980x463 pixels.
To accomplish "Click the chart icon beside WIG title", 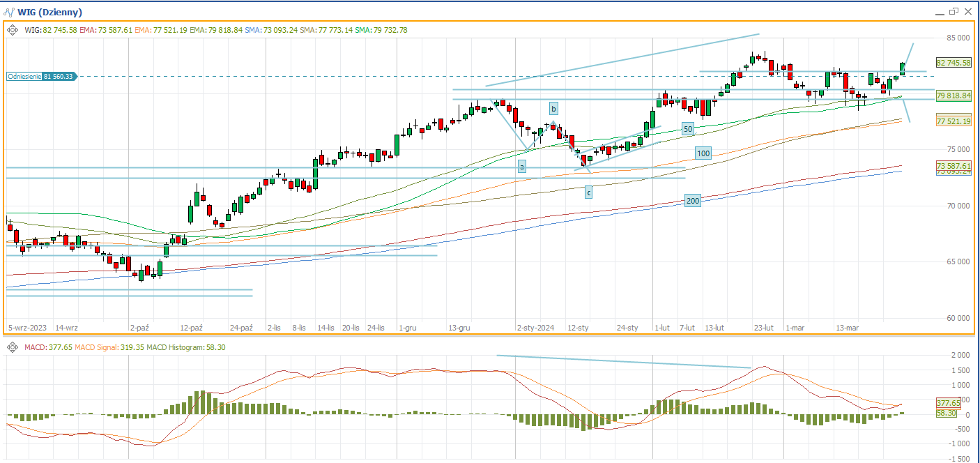I will pyautogui.click(x=9, y=12).
